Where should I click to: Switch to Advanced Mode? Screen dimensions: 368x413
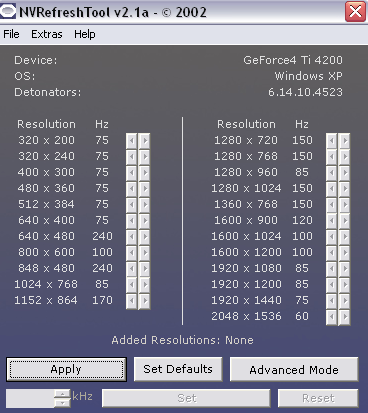294,369
